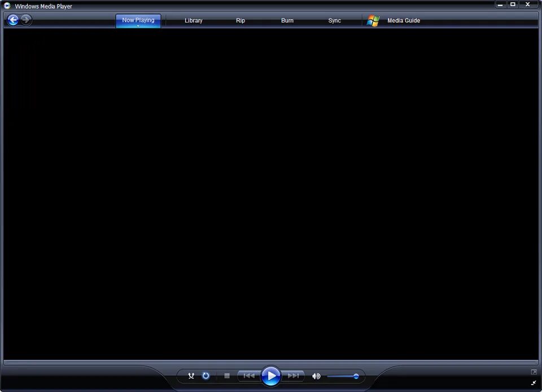Screen dimensions: 542x392
Task: Click the greyed forward arrow button
Action: coord(26,20)
